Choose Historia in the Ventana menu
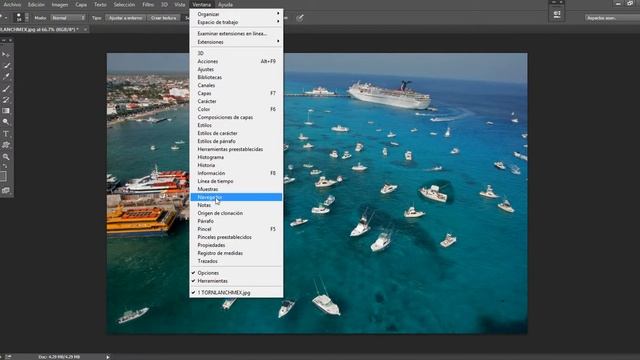This screenshot has height=360, width=640. [236, 165]
